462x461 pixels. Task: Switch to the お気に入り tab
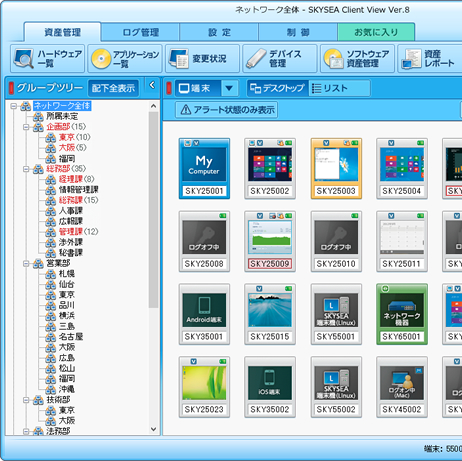pos(376,33)
